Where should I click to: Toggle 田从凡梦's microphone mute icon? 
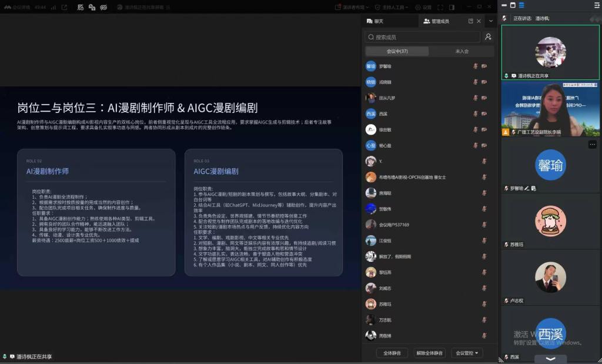pos(475,98)
